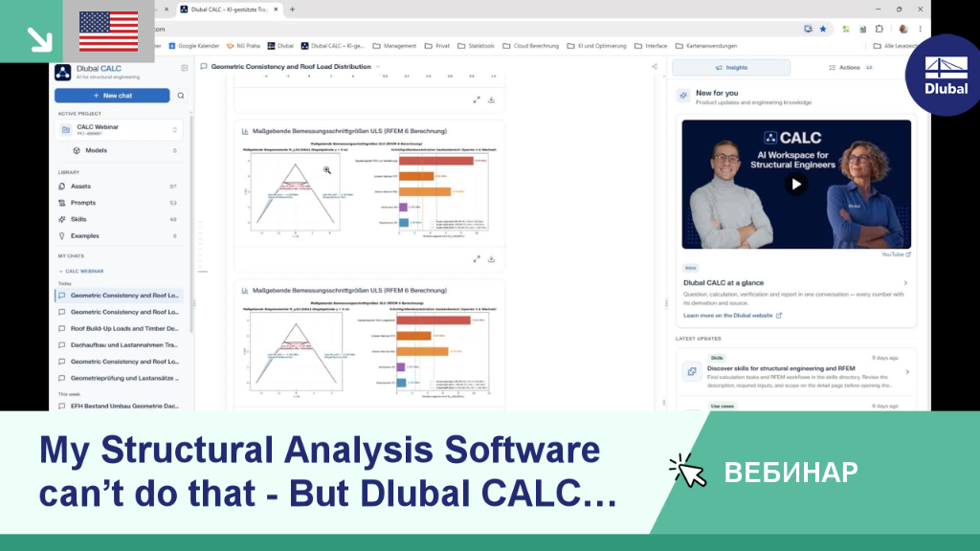Click the Dlubal CALC logo in the sidebar
The height and width of the screenshot is (551, 980).
(x=62, y=73)
